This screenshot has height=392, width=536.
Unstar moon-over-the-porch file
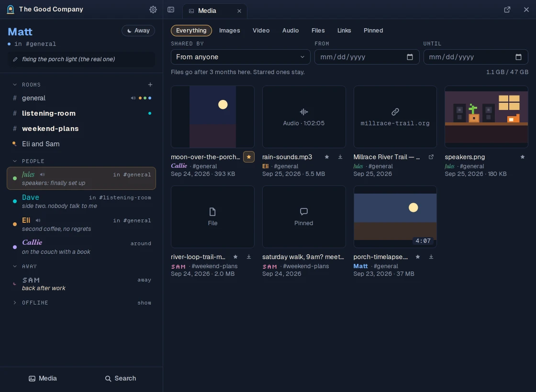249,157
